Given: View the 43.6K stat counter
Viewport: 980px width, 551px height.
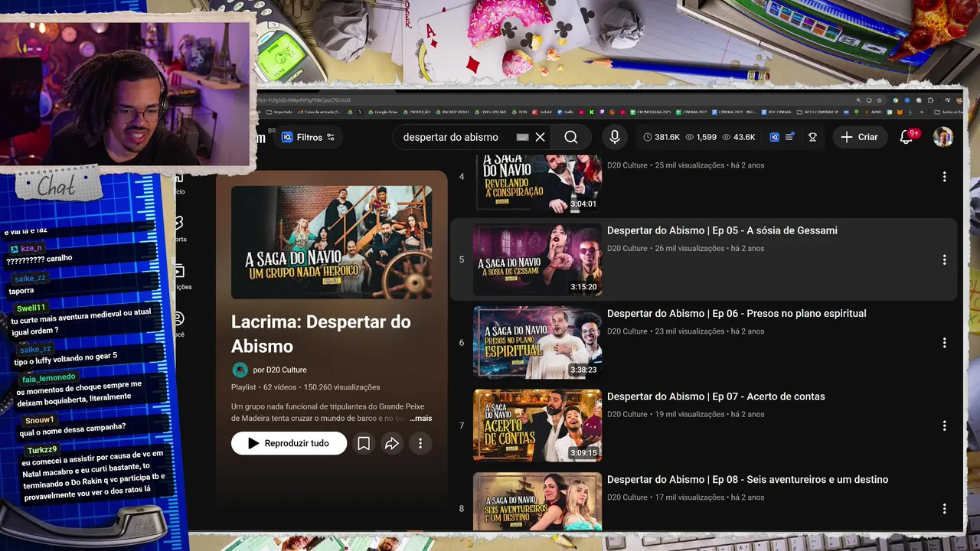Looking at the screenshot, I should [x=739, y=137].
